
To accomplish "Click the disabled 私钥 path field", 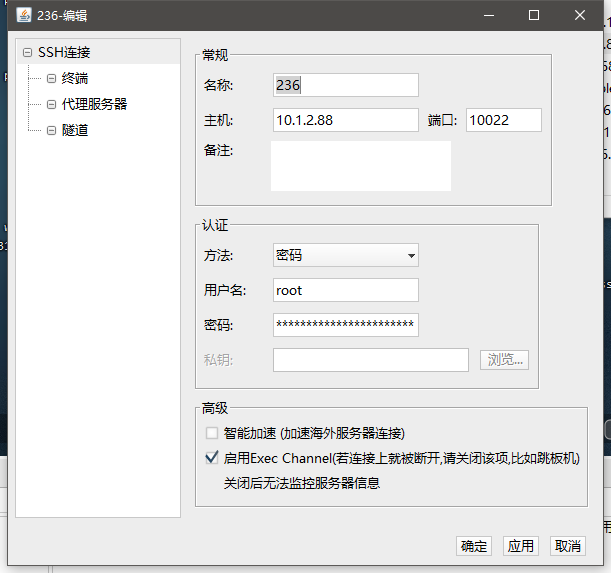I will tap(371, 360).
